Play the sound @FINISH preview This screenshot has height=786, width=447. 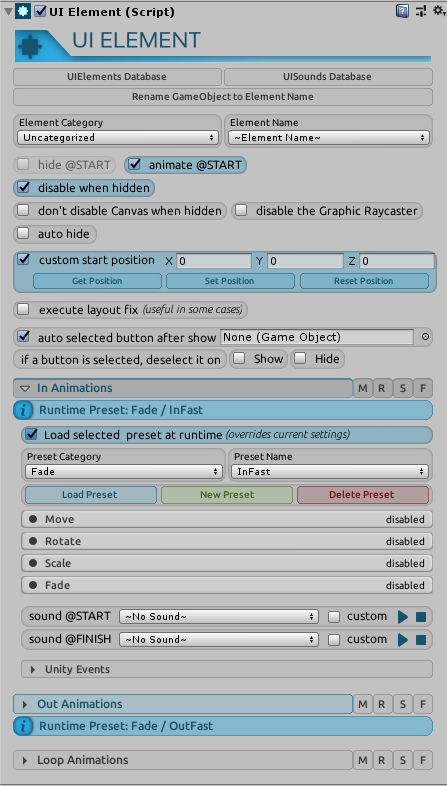point(403,640)
